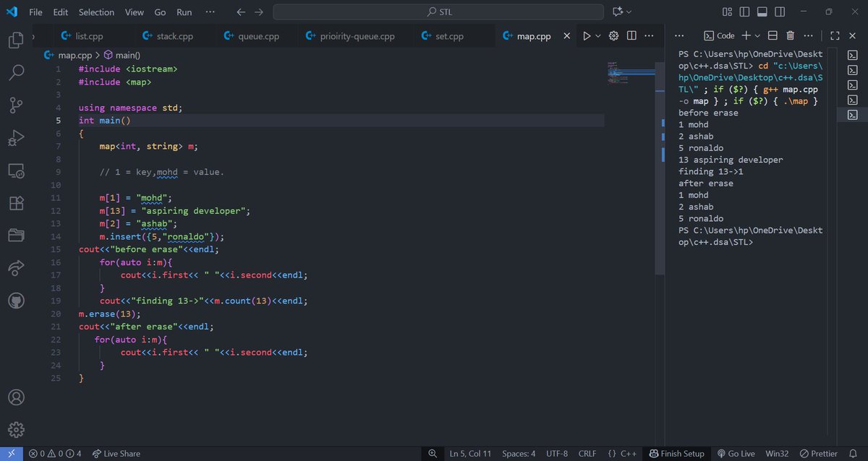The image size is (868, 461).
Task: Go forward with the right arrow
Action: click(x=259, y=12)
